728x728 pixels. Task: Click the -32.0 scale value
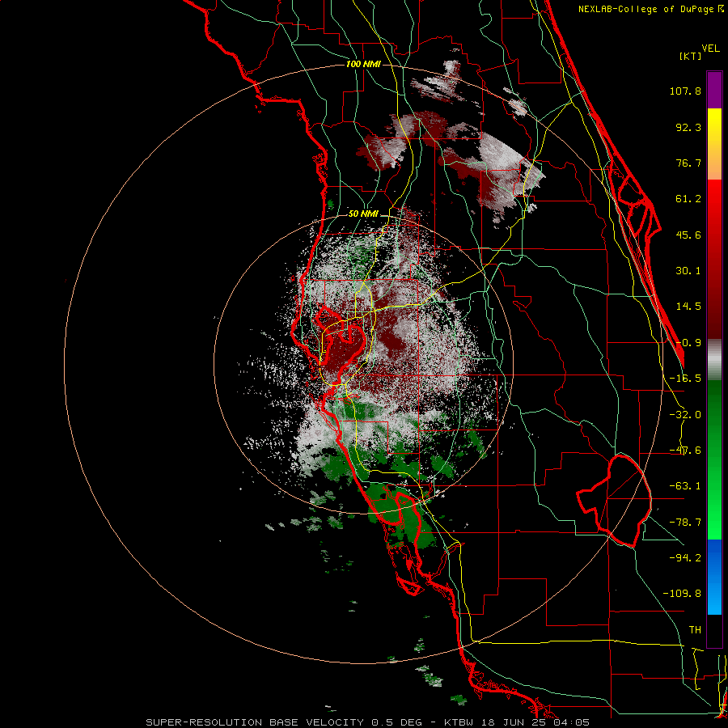coord(685,415)
